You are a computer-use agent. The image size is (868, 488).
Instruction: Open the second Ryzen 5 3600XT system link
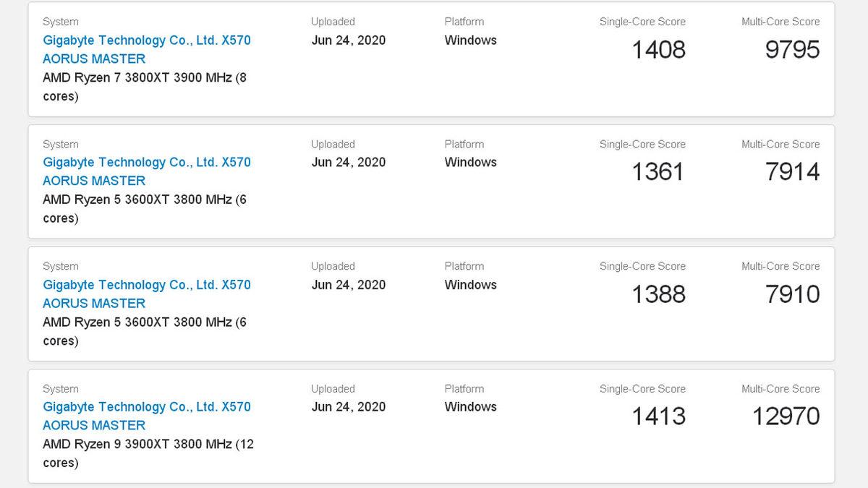147,285
